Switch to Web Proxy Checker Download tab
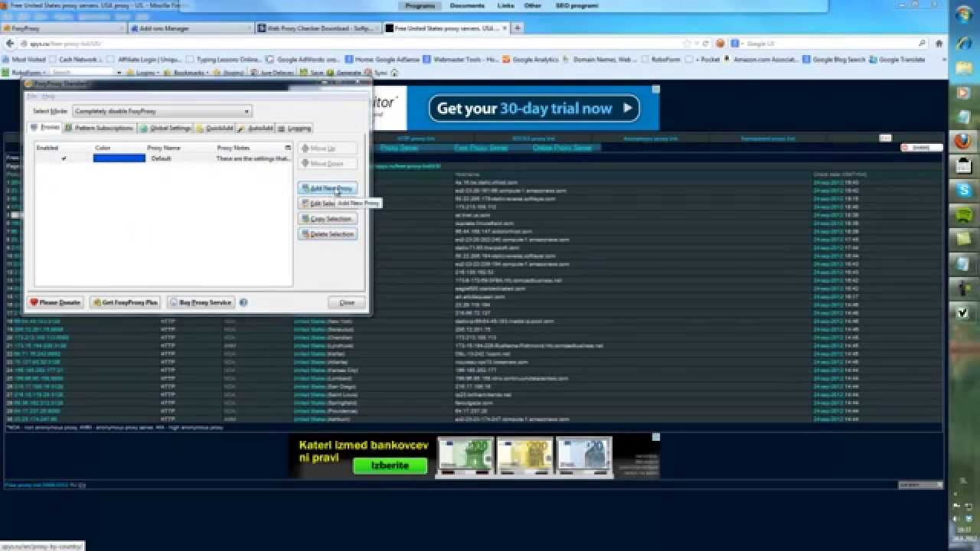Viewport: 980px width, 551px height. [318, 28]
